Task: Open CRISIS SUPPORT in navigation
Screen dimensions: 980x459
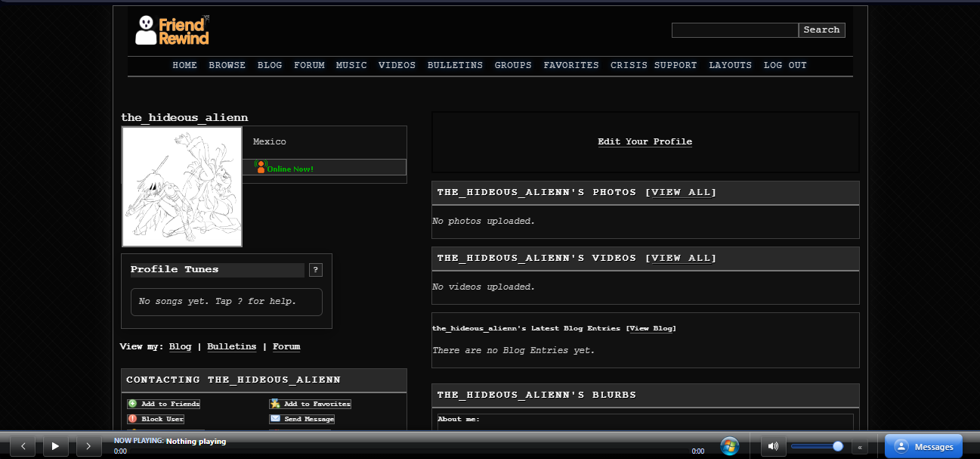Action: click(x=654, y=65)
